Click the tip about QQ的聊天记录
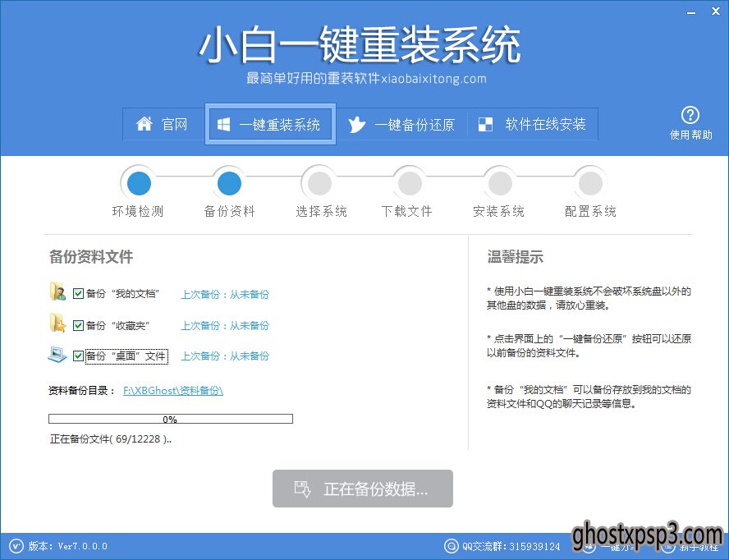 [x=589, y=397]
